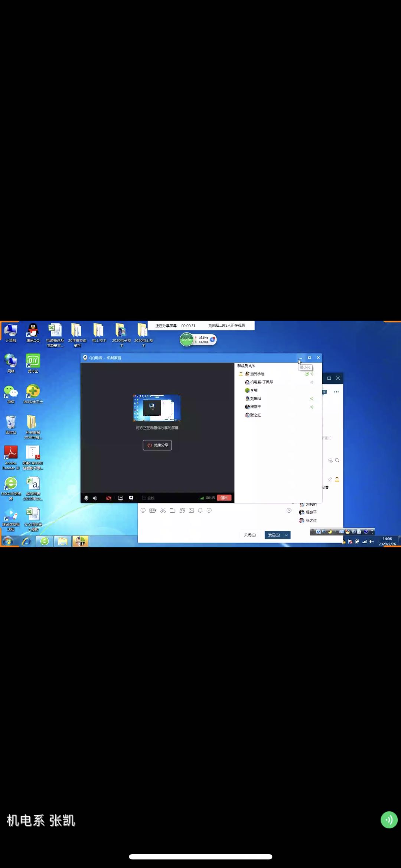This screenshot has height=868, width=401.
Task: Open the Windows Start menu
Action: [7, 541]
